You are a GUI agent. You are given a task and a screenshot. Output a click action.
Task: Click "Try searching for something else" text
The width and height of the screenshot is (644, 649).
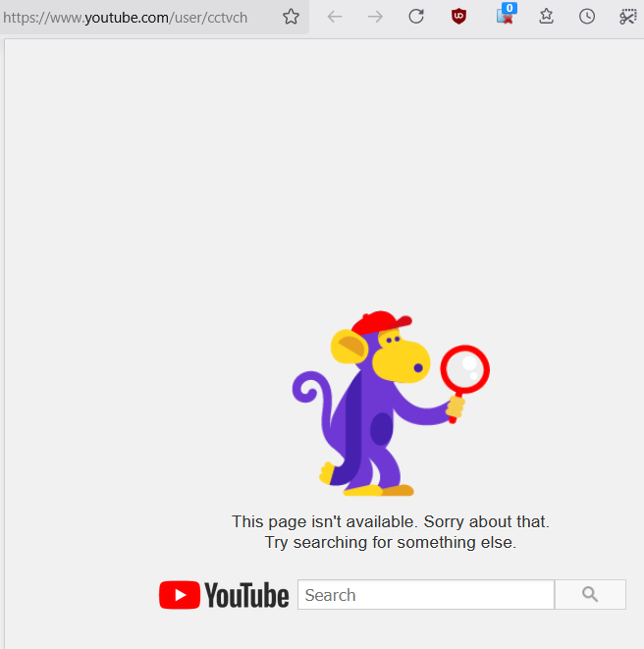click(390, 542)
